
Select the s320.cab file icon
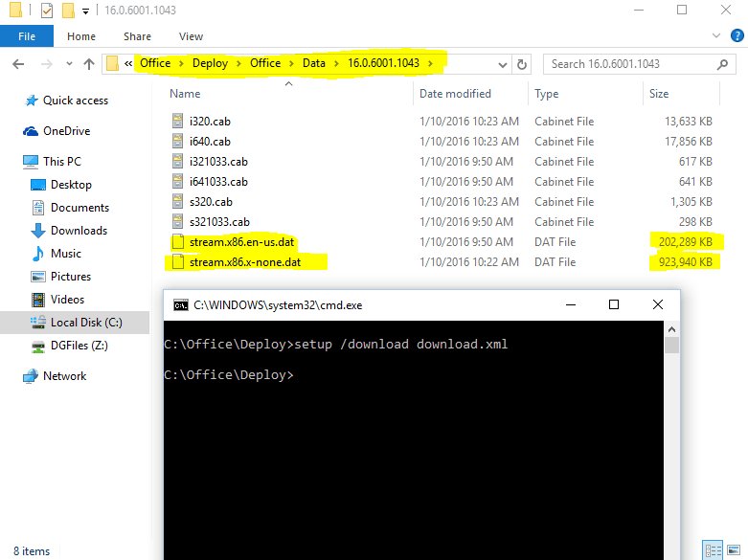[x=177, y=201]
